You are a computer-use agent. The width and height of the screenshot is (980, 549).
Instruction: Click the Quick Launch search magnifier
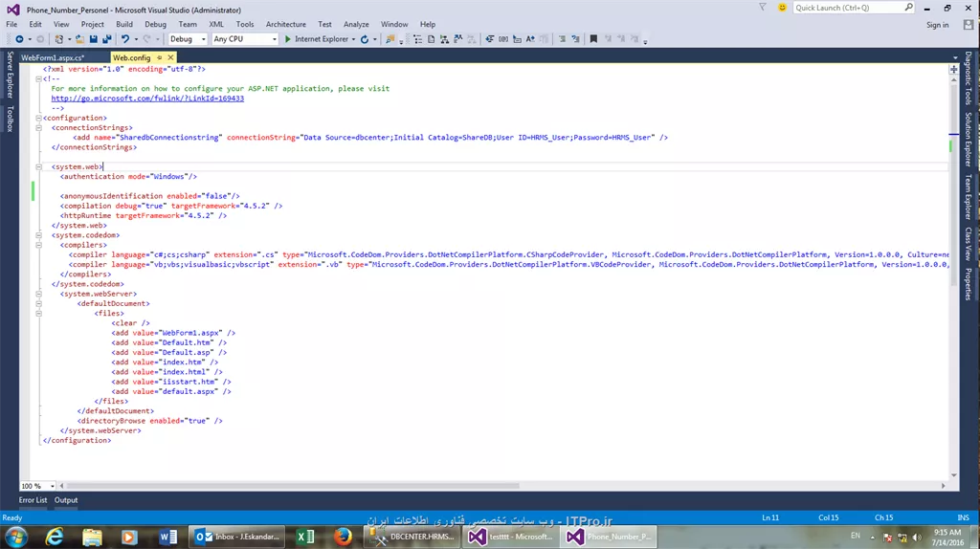[909, 8]
